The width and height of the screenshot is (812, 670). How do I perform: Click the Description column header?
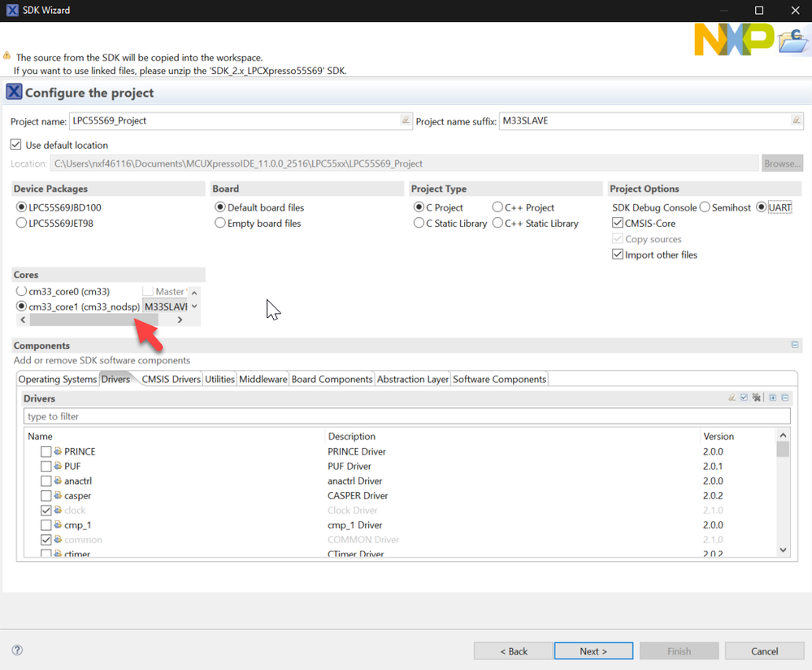tap(512, 436)
